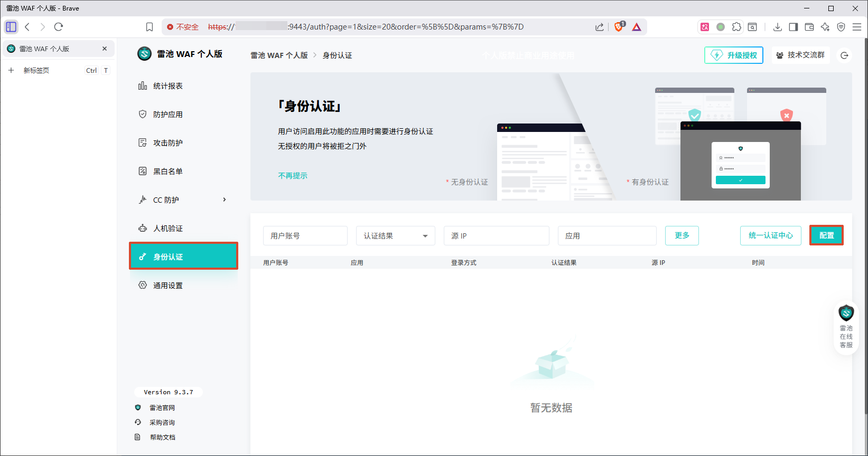Open the Leo AI sparkle icon

click(825, 27)
